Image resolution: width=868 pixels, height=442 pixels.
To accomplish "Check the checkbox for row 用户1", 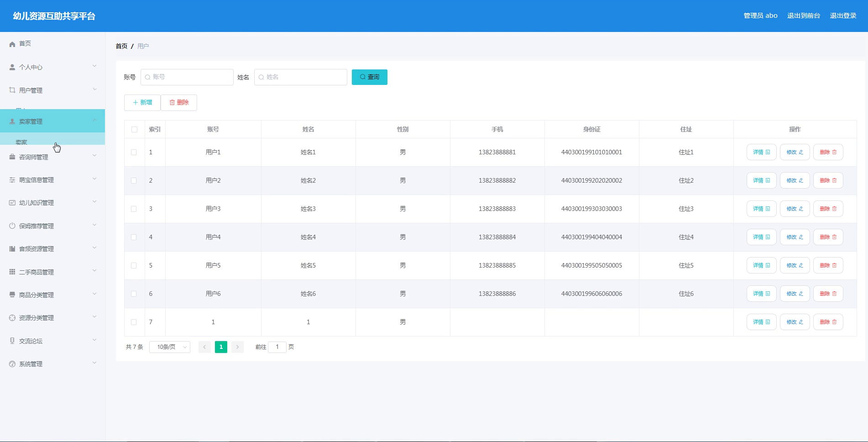I will (x=134, y=153).
